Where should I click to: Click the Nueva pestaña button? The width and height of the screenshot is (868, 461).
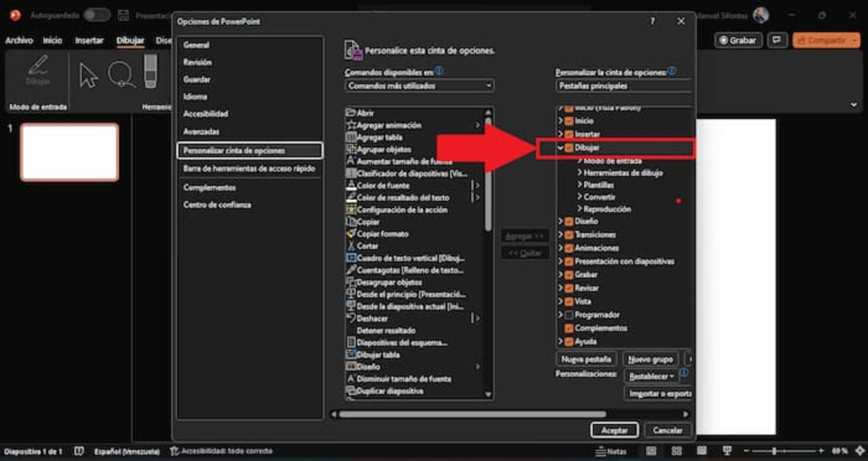tap(586, 359)
